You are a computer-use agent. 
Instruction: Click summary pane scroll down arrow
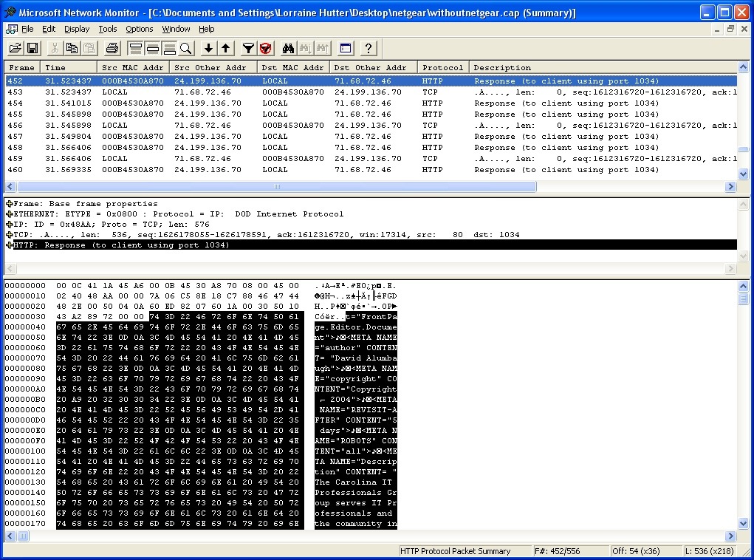pos(743,174)
